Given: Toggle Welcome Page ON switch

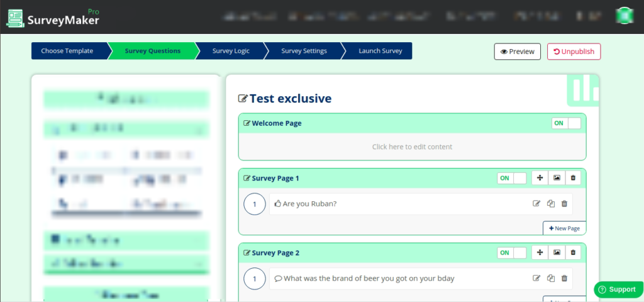Looking at the screenshot, I should (567, 123).
